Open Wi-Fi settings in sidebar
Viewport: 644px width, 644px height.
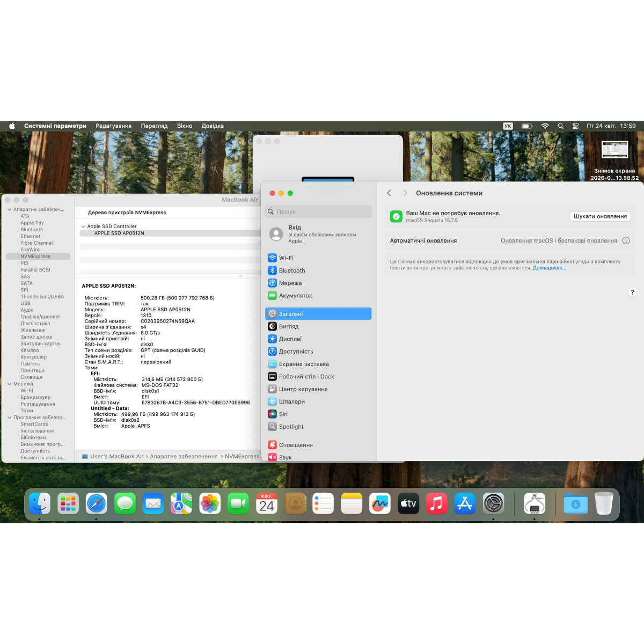coord(318,258)
